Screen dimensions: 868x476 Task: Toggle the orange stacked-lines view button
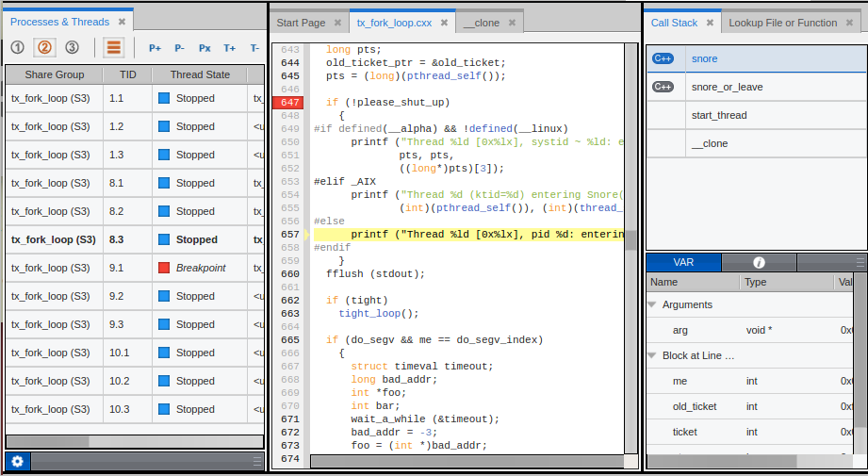(x=114, y=47)
